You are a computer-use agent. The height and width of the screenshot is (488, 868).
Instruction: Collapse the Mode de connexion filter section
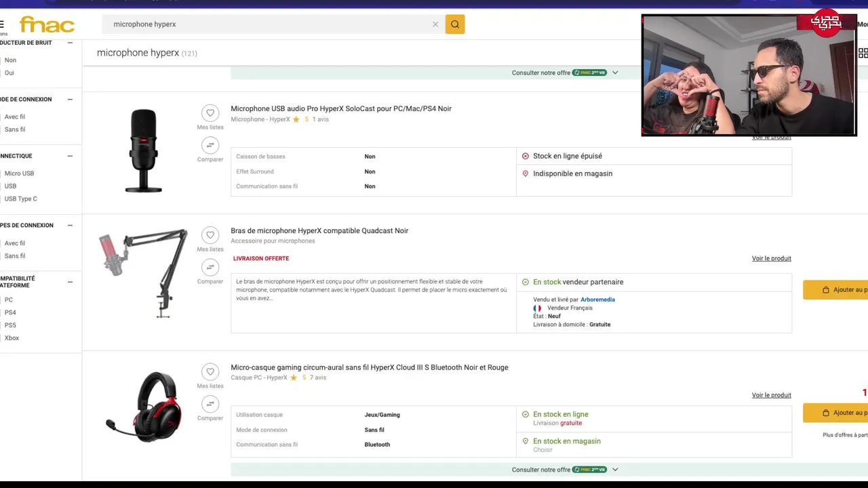coord(70,100)
